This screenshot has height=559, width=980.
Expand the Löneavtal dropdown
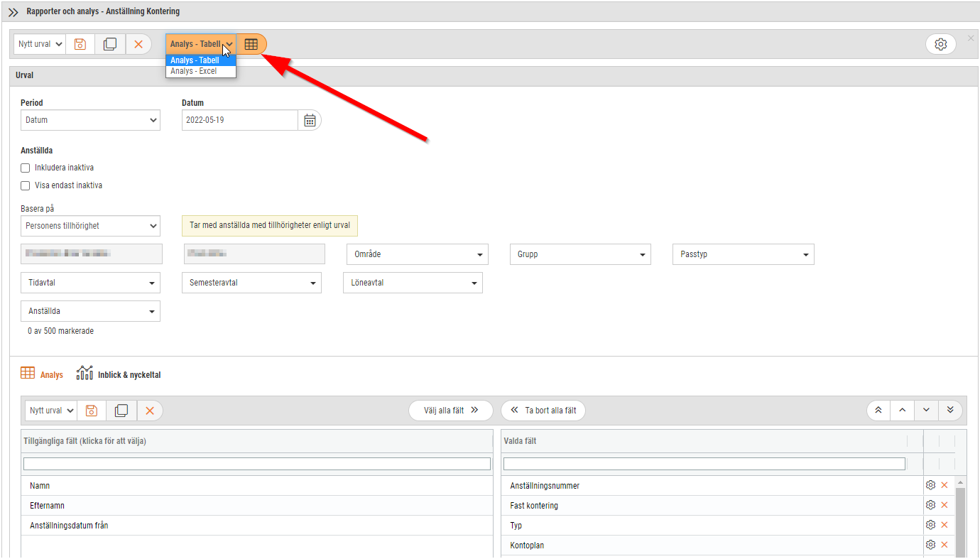coord(413,283)
